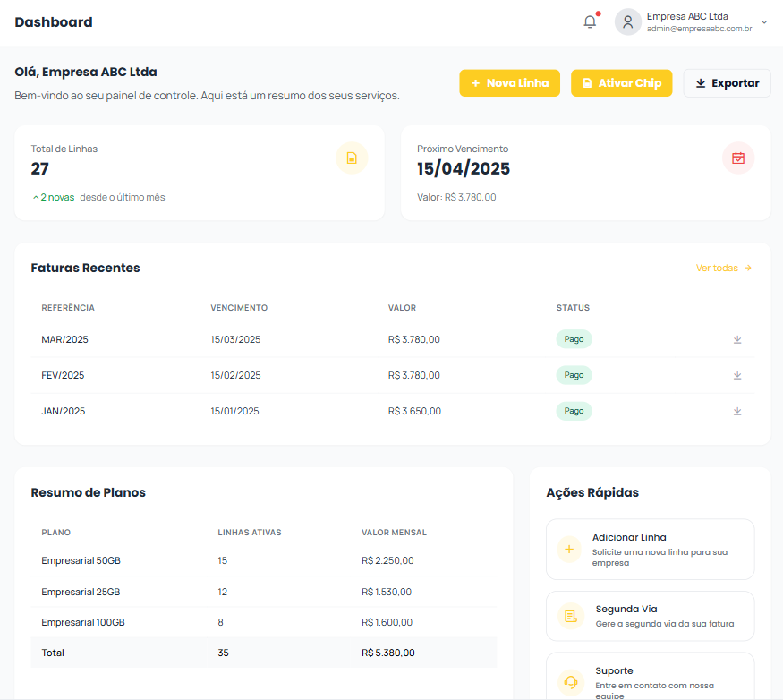The image size is (783, 700).
Task: Click the Total de Linhas card icon
Action: (352, 158)
